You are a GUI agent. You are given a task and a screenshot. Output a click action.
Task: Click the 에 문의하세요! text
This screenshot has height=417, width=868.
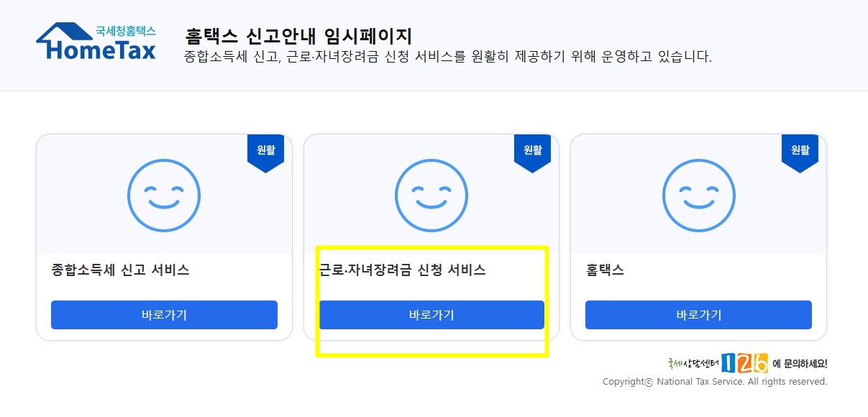click(800, 364)
